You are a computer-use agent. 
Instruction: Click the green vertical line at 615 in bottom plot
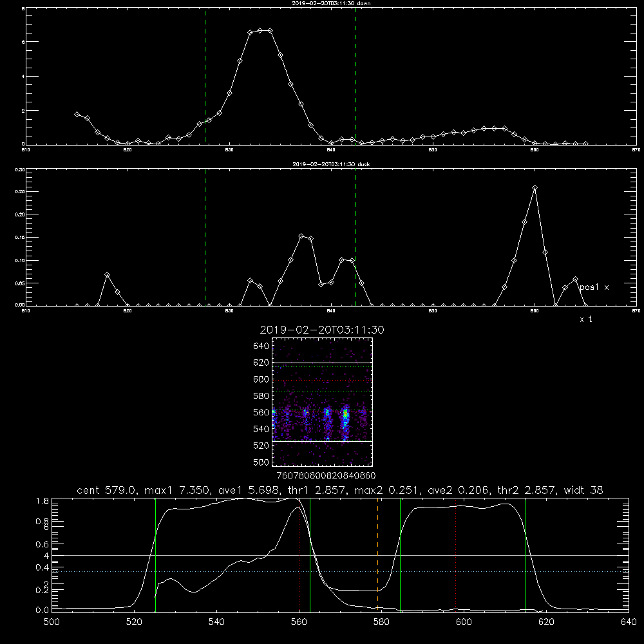pyautogui.click(x=526, y=554)
